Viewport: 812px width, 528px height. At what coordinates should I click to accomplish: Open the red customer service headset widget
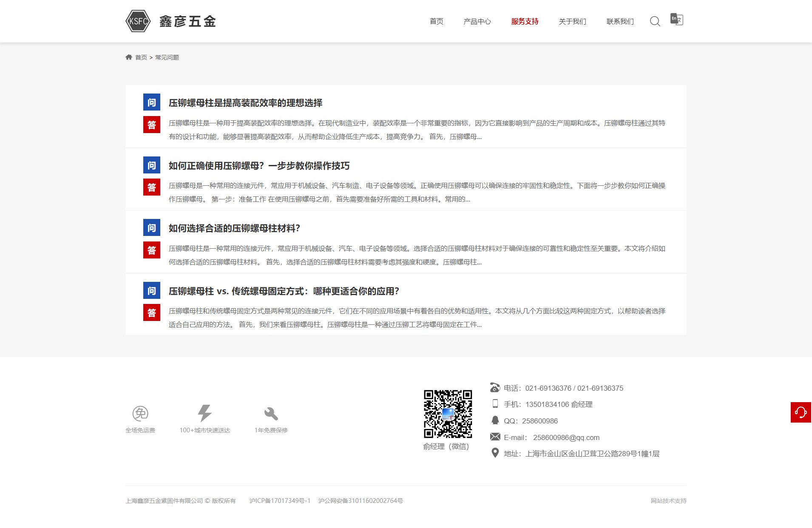801,412
